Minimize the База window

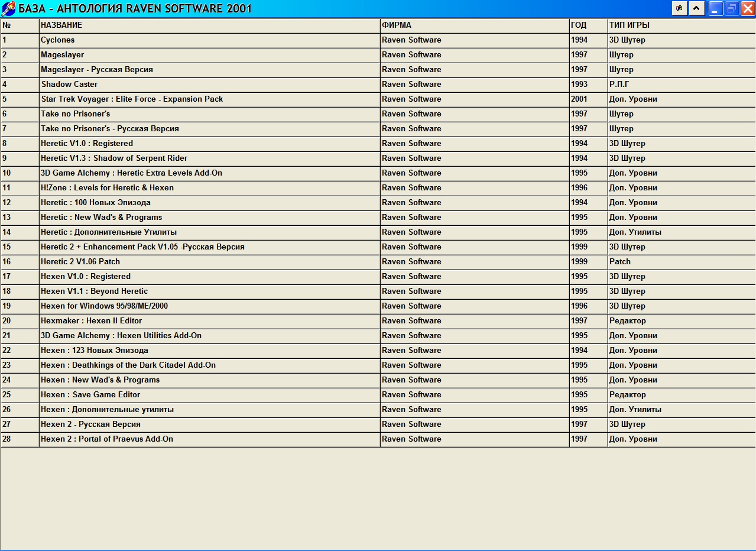[x=716, y=8]
